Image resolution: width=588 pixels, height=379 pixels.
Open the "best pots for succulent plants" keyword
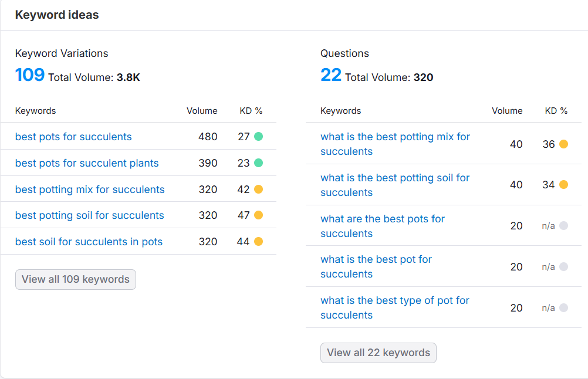[86, 163]
